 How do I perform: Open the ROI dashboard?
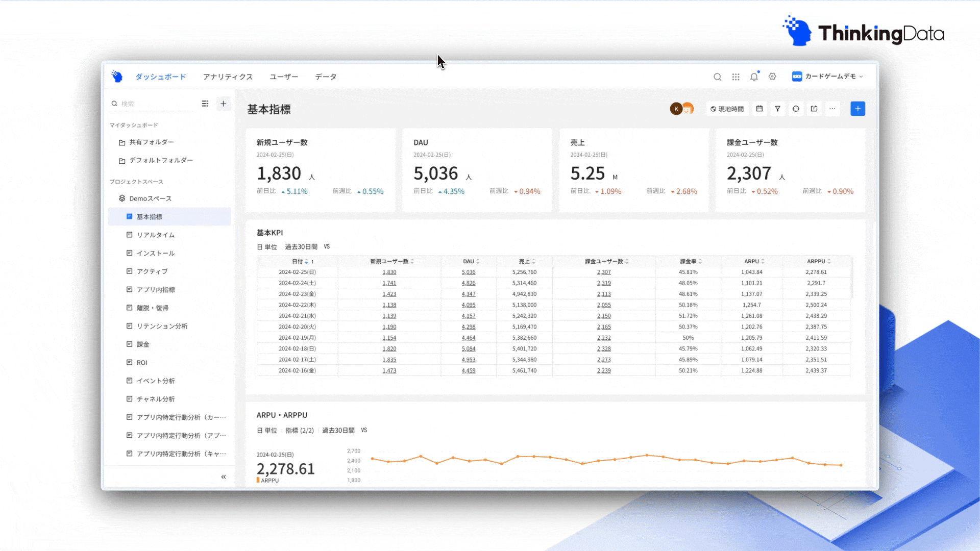[169, 363]
